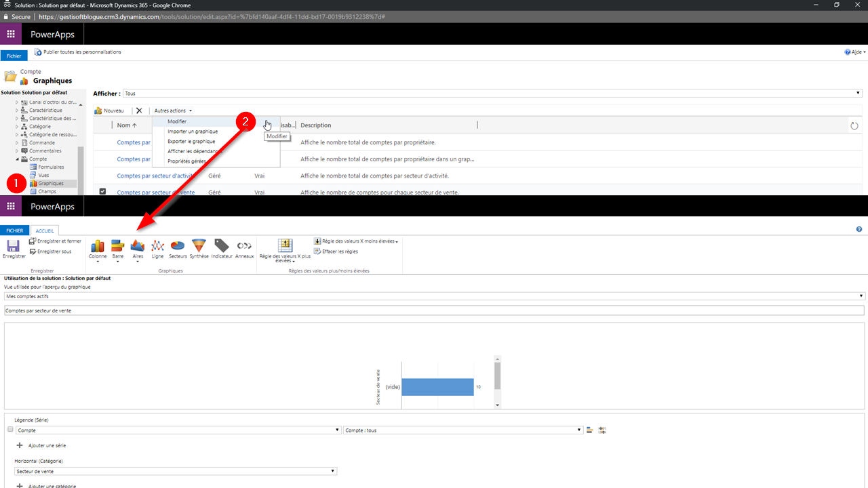Click the help question mark icon in the chart editor
Image resolution: width=868 pixels, height=488 pixels.
pos(859,230)
